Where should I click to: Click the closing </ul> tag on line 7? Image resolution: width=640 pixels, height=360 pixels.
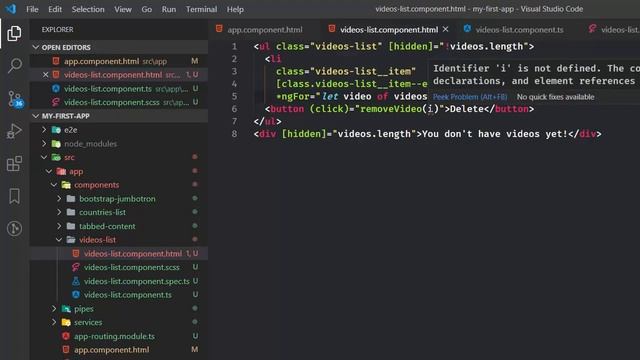267,121
